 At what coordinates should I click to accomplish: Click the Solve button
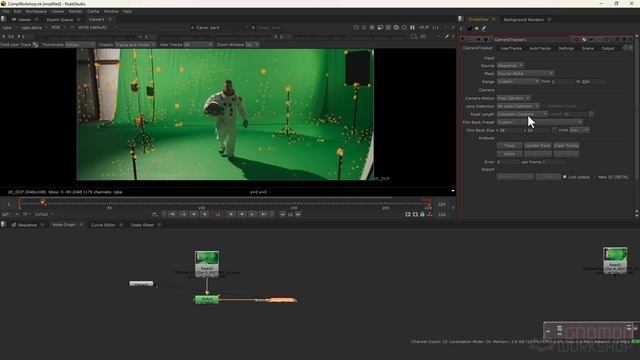click(x=509, y=154)
